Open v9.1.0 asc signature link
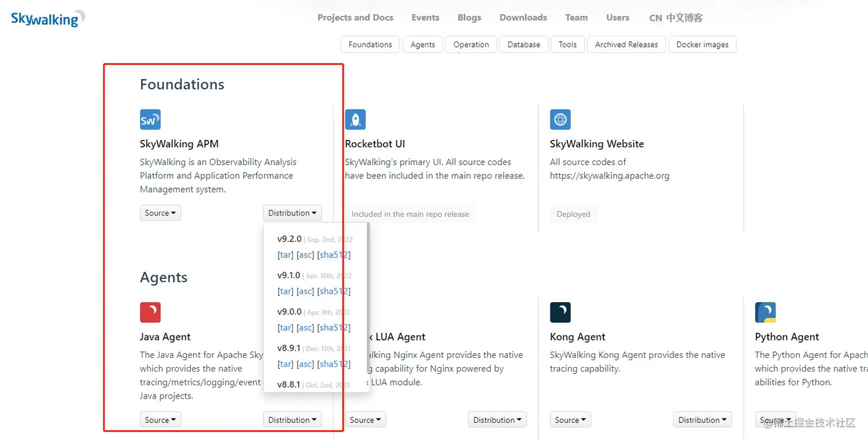868x441 pixels. 305,291
